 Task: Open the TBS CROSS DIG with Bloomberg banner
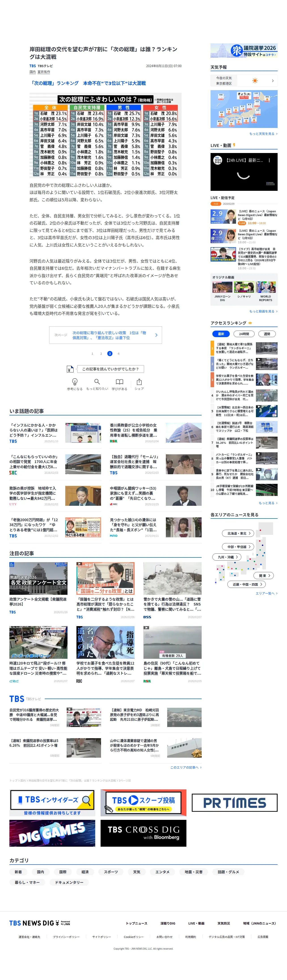click(x=143, y=833)
